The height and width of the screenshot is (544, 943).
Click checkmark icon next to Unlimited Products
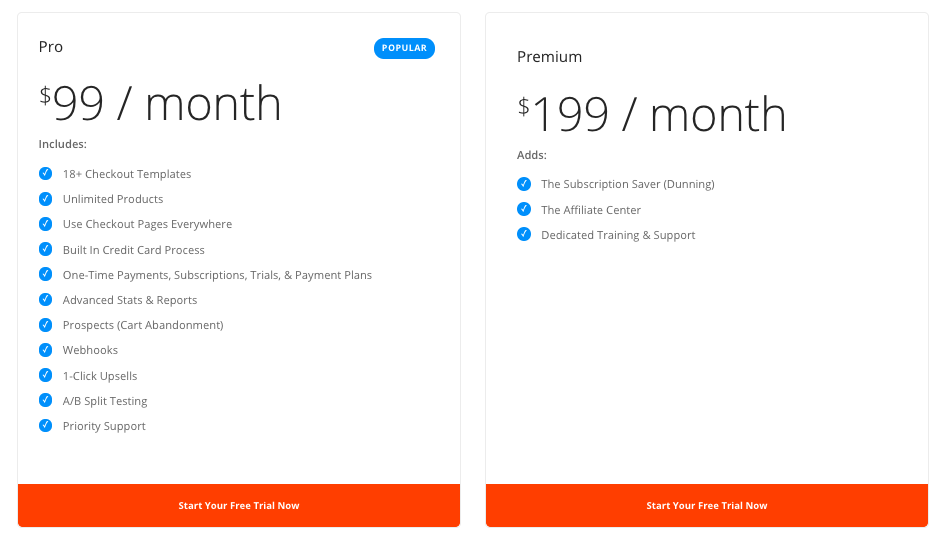pyautogui.click(x=46, y=199)
